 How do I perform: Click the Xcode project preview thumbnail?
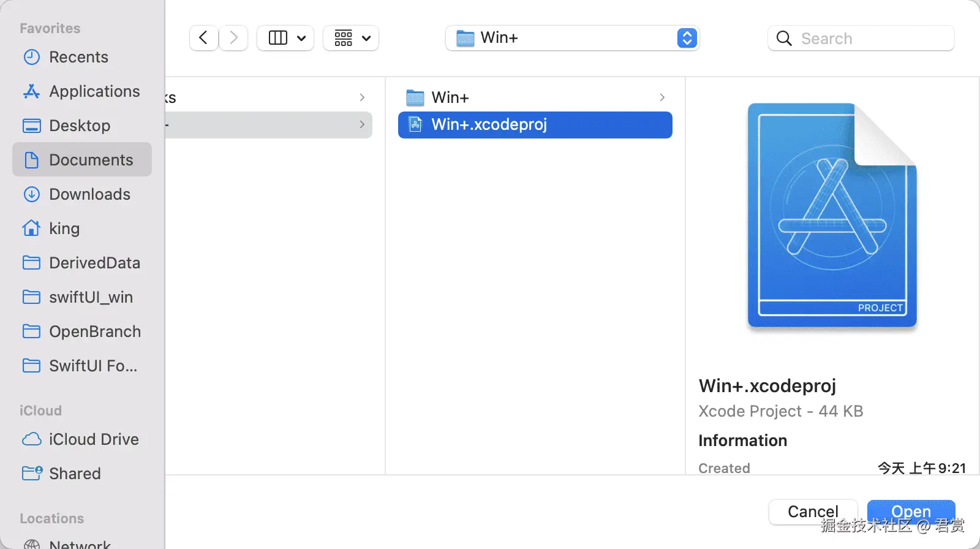tap(832, 216)
